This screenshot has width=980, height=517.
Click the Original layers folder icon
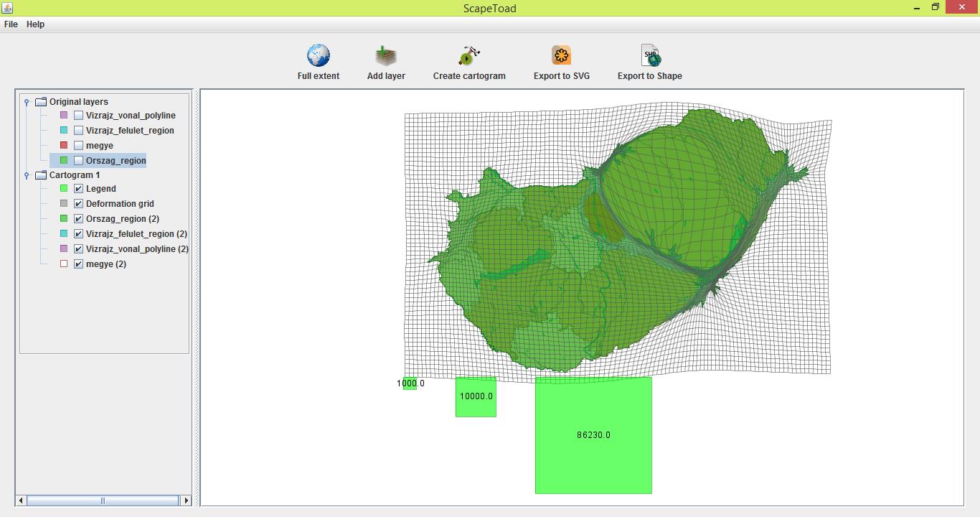click(41, 102)
